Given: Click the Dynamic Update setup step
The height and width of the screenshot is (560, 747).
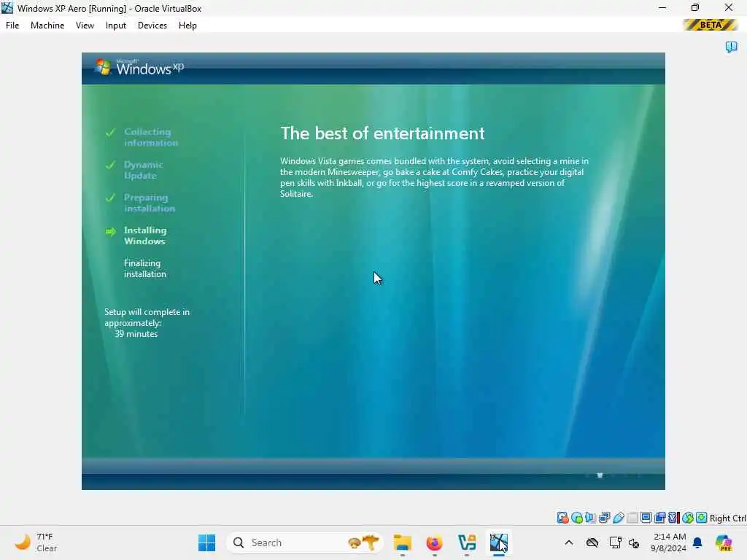Looking at the screenshot, I should tap(144, 170).
